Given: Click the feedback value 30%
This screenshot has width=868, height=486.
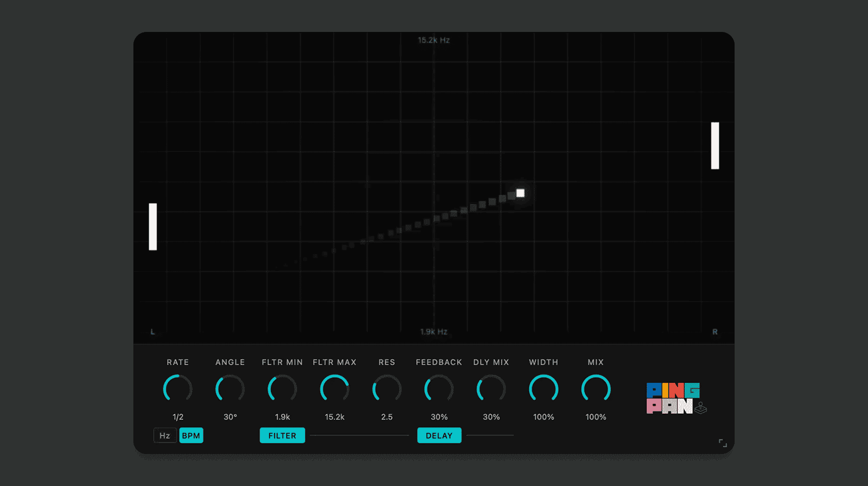Looking at the screenshot, I should (439, 417).
